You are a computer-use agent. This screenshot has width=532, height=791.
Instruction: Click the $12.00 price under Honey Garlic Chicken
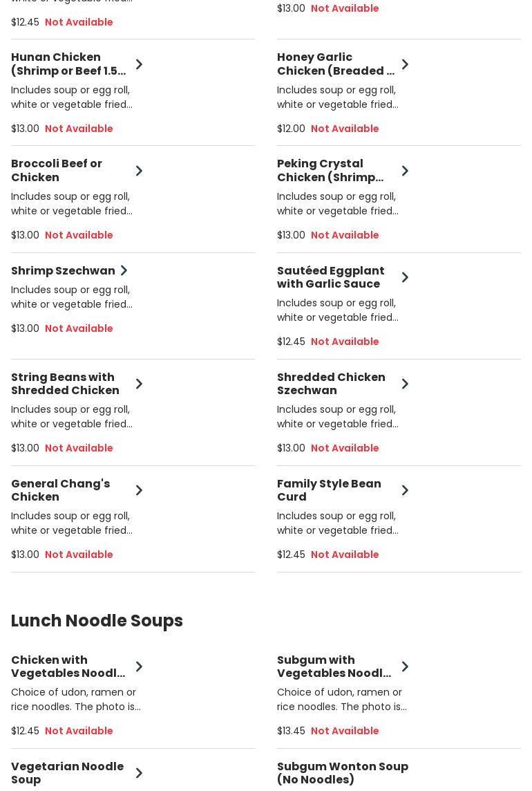point(291,129)
